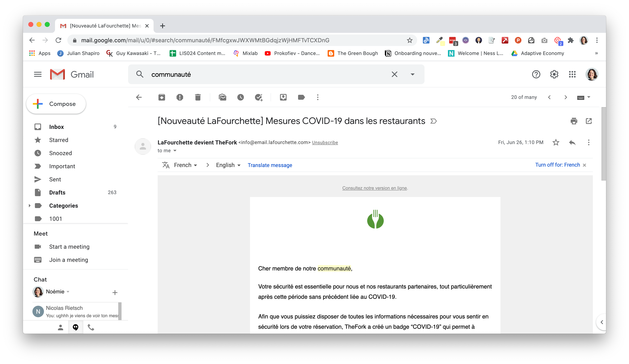Viewport: 629px width, 364px height.
Task: Open the browser extensions puzzle icon
Action: click(570, 40)
